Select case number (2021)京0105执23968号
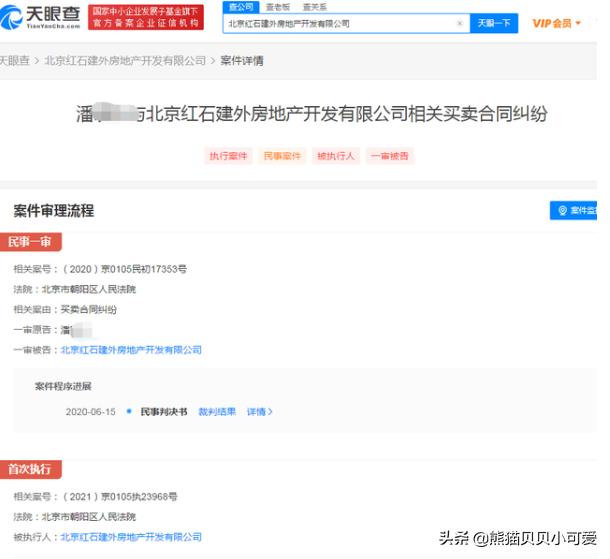The height and width of the screenshot is (559, 610). [120, 496]
